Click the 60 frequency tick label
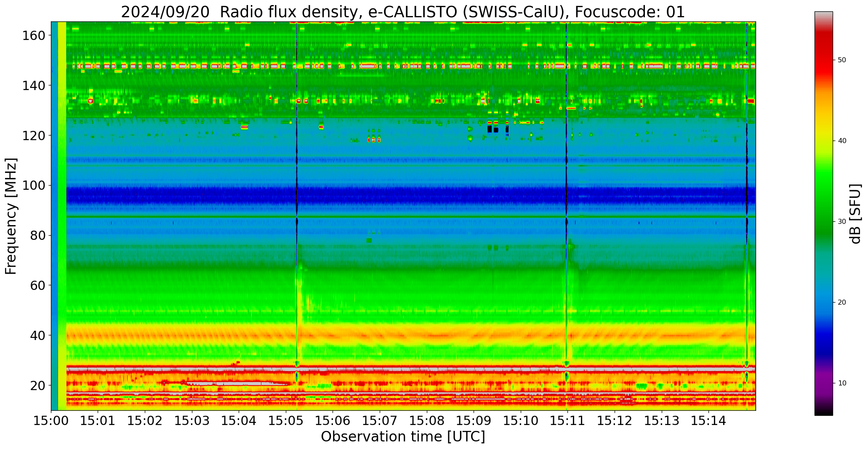The width and height of the screenshot is (868, 449). click(37, 285)
